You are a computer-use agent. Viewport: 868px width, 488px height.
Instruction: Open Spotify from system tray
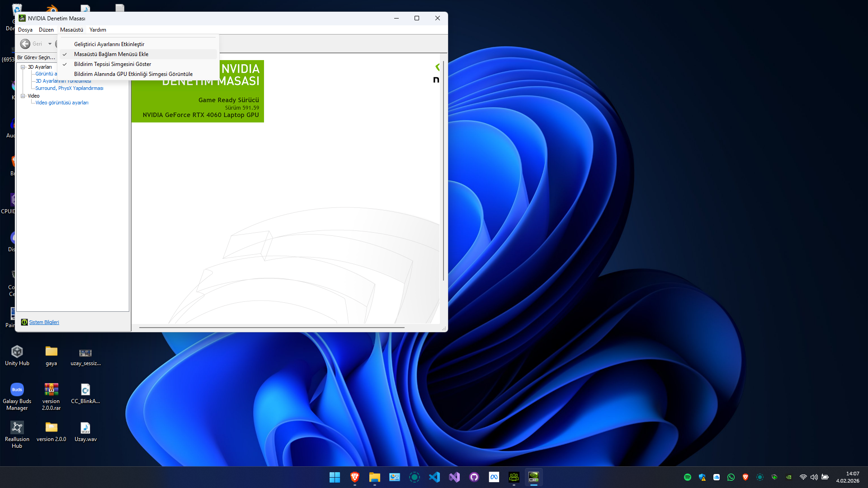tap(688, 477)
